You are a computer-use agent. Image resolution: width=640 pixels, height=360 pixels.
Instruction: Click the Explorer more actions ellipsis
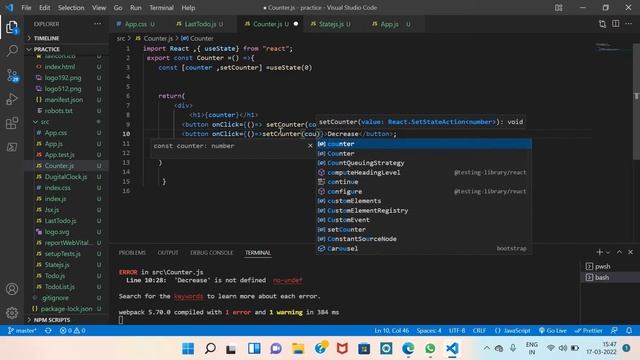click(x=97, y=24)
